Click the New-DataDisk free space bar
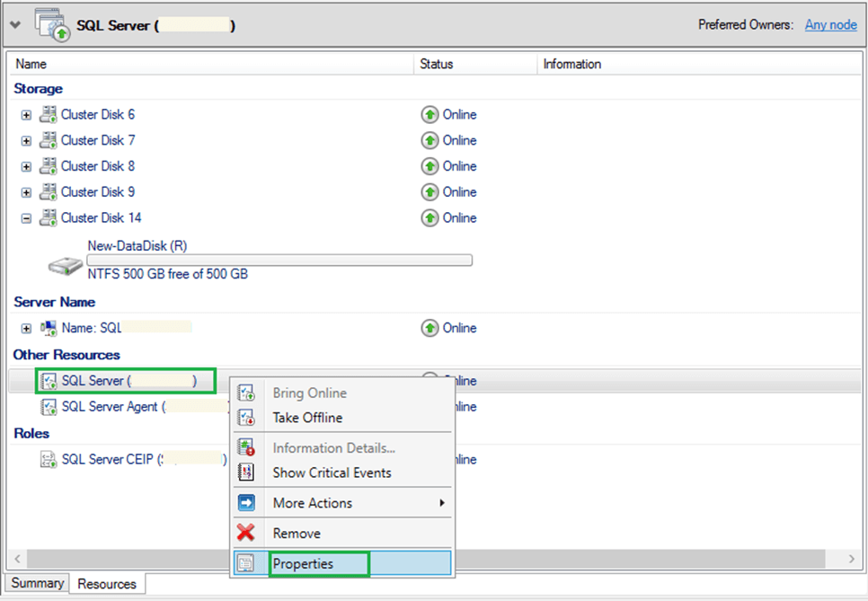The height and width of the screenshot is (601, 868). (279, 261)
